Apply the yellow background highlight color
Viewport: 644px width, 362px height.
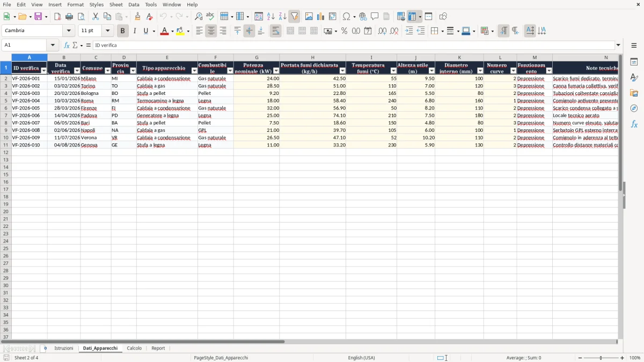(180, 31)
